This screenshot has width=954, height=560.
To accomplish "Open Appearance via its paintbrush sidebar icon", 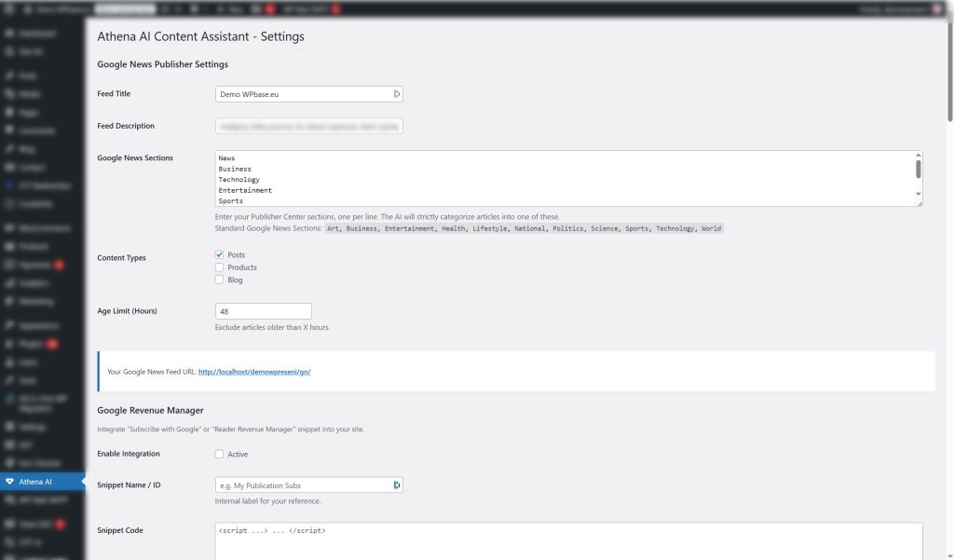I will tap(11, 324).
